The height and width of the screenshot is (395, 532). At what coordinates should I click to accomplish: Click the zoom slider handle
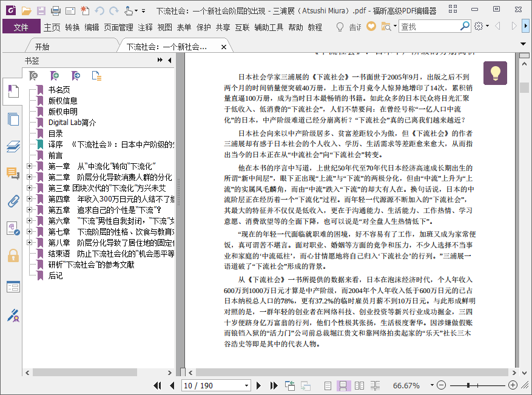468,385
